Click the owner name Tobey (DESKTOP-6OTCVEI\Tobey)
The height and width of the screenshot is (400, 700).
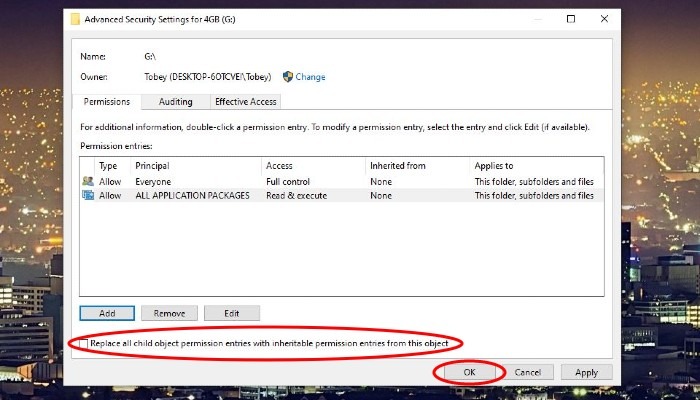coord(208,77)
